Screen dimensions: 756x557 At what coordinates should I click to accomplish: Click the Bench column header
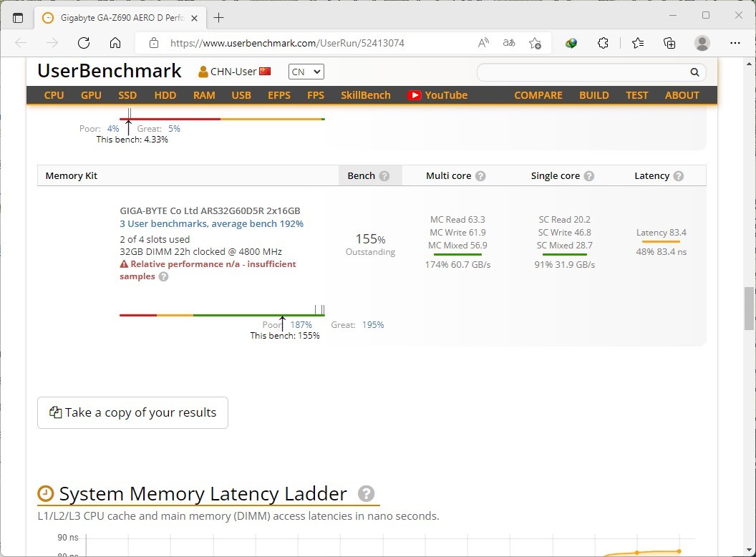pos(361,176)
